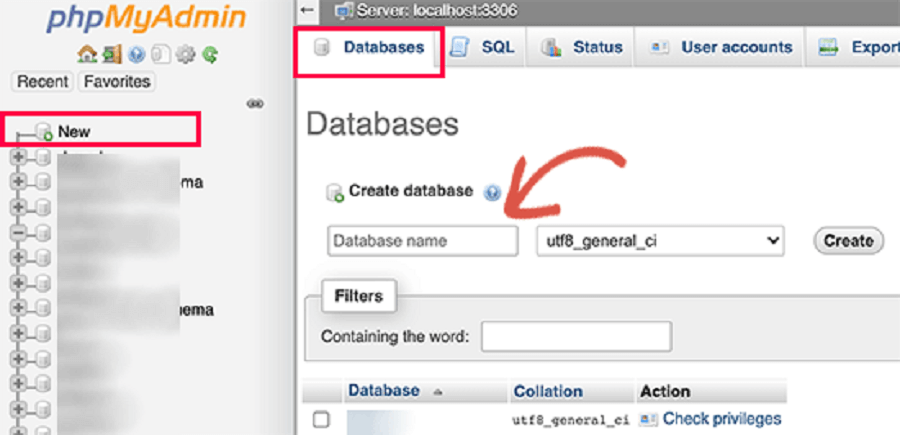The width and height of the screenshot is (900, 435).
Task: Collapse the expanded database node with minus
Action: [19, 233]
